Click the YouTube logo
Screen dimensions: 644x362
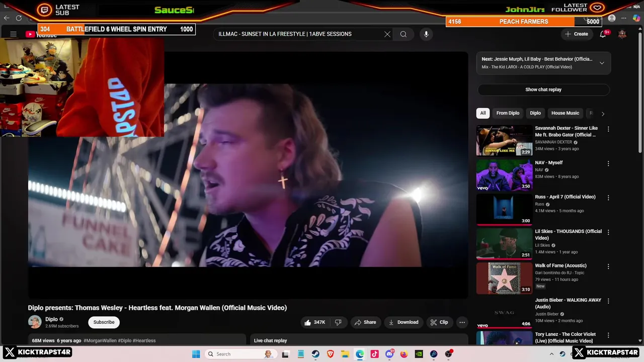point(41,34)
